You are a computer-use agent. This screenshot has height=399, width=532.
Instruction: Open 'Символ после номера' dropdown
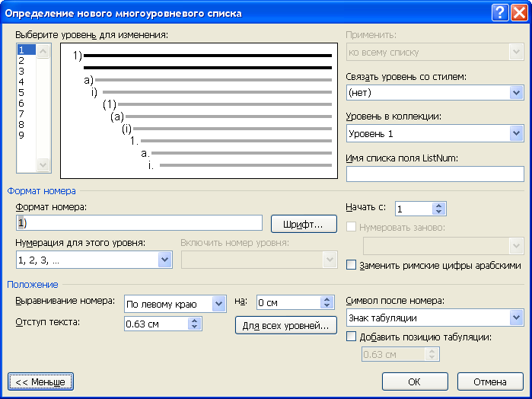(x=516, y=318)
